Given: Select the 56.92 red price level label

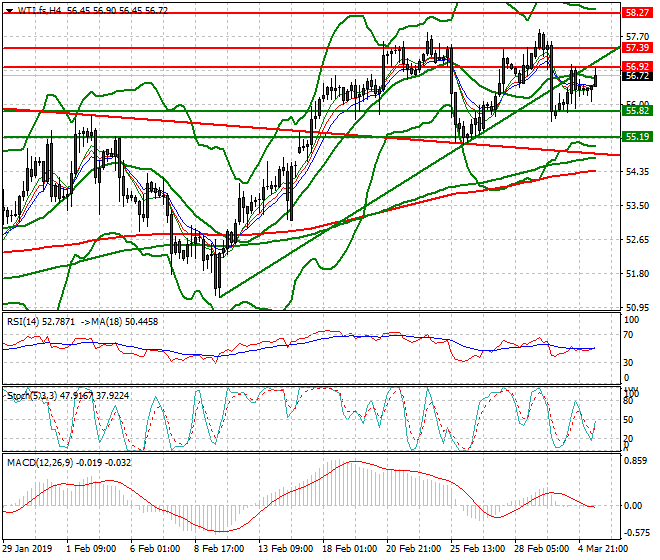Looking at the screenshot, I should click(x=637, y=67).
